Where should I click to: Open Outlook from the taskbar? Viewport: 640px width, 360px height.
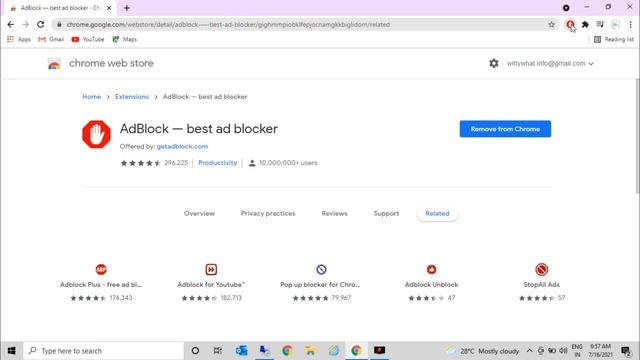pos(241,351)
